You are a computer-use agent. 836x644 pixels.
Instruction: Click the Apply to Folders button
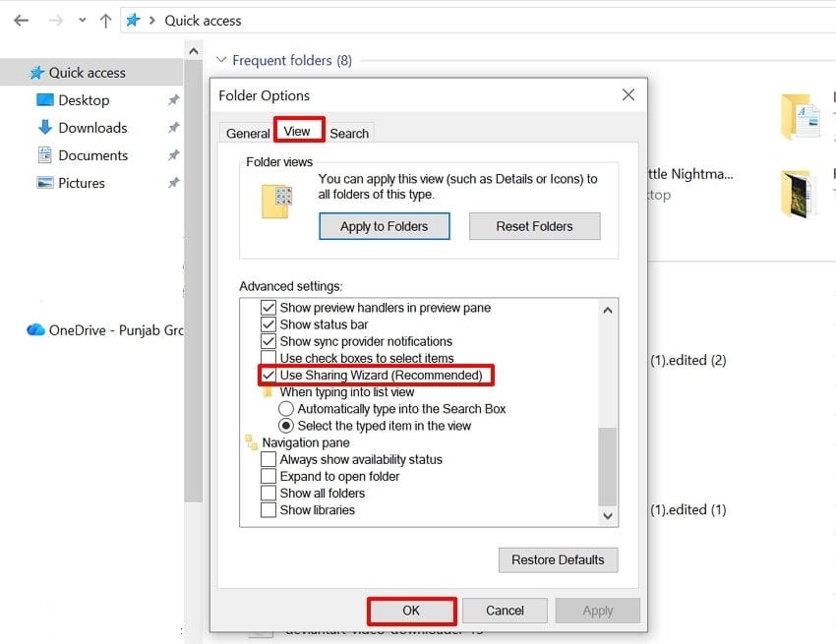pyautogui.click(x=384, y=226)
